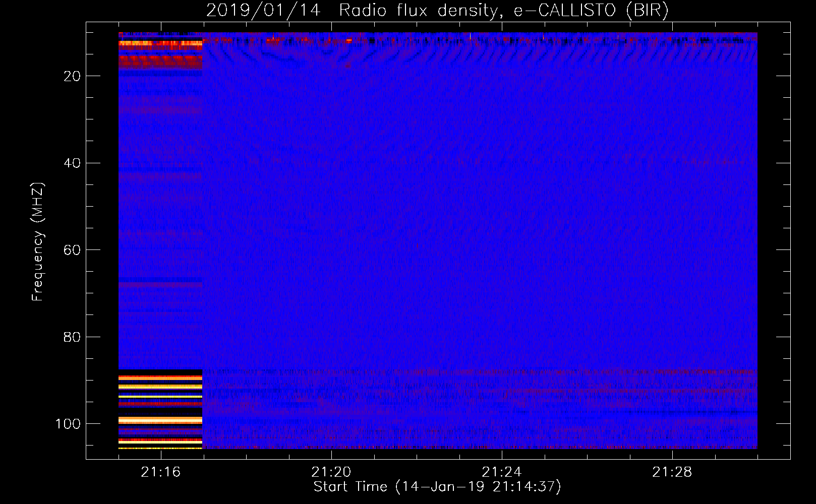Click the '21:20' time tick label
Viewport: 816px width, 504px height.
(331, 472)
